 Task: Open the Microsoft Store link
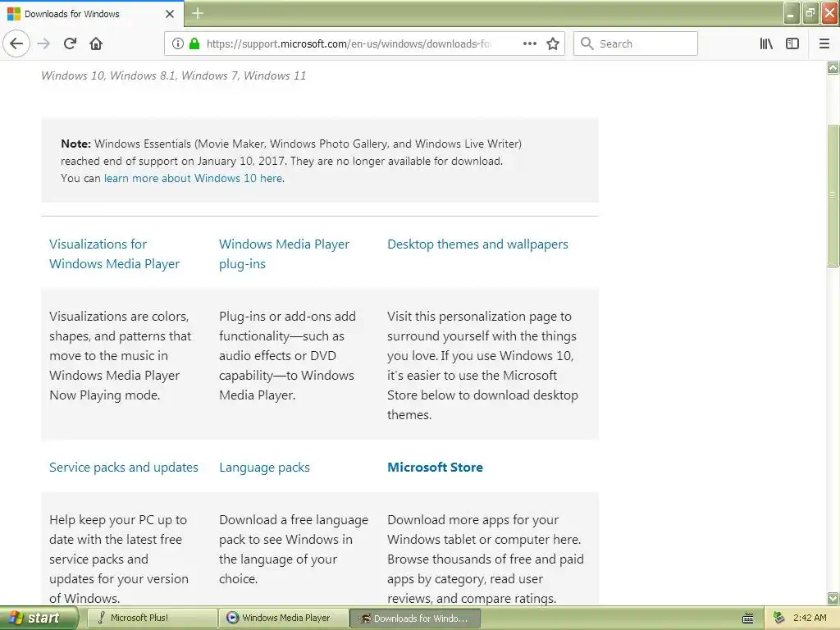click(435, 467)
